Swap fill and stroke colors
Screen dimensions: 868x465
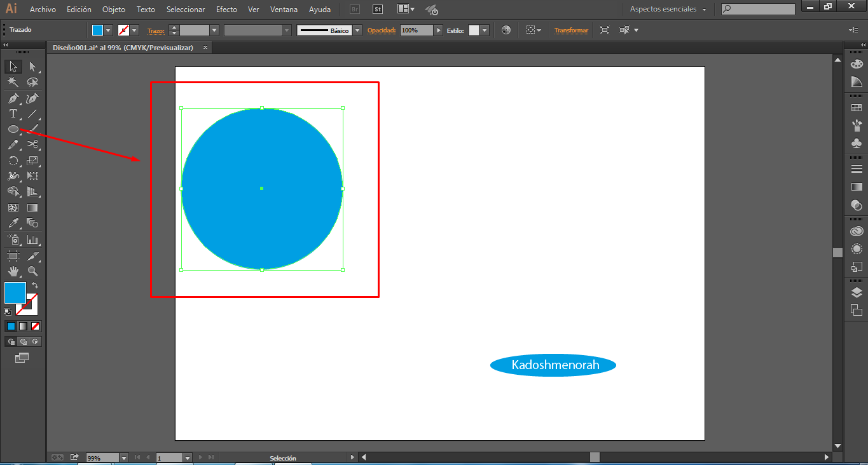35,285
